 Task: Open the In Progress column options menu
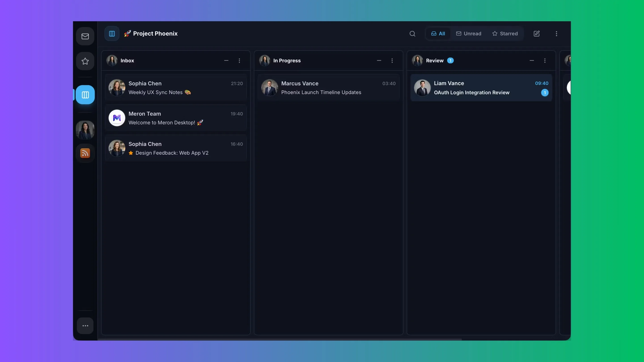coord(392,61)
